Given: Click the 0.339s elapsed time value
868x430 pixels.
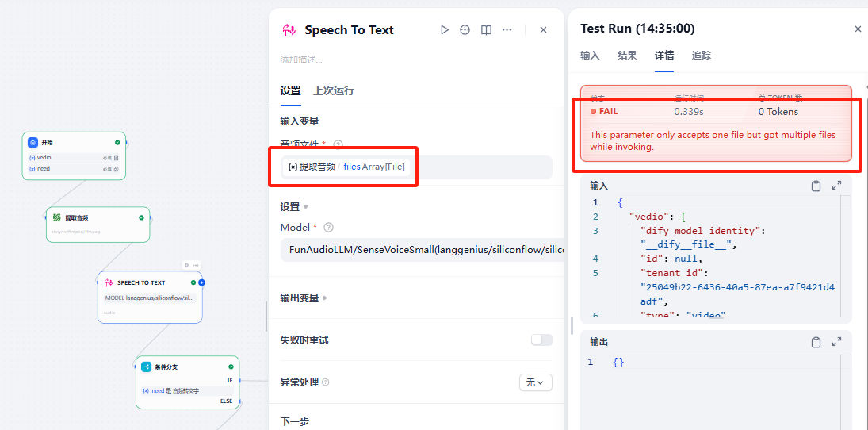Looking at the screenshot, I should coord(689,111).
